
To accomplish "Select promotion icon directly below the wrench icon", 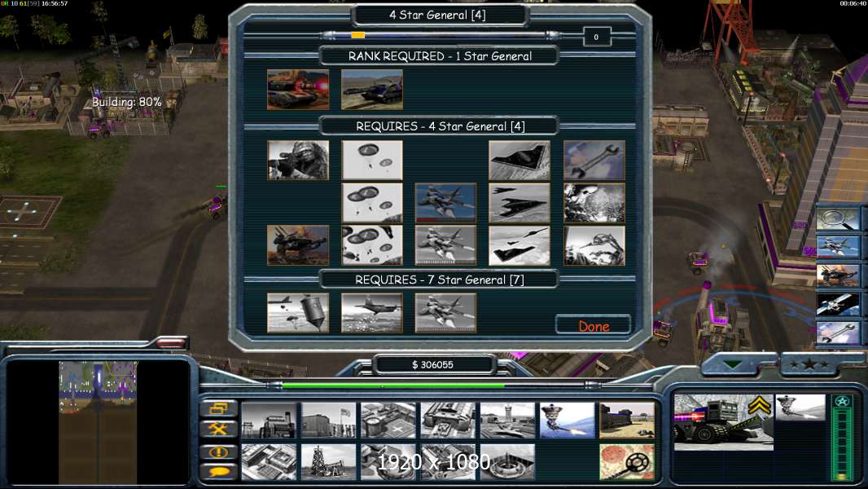I will pos(594,203).
